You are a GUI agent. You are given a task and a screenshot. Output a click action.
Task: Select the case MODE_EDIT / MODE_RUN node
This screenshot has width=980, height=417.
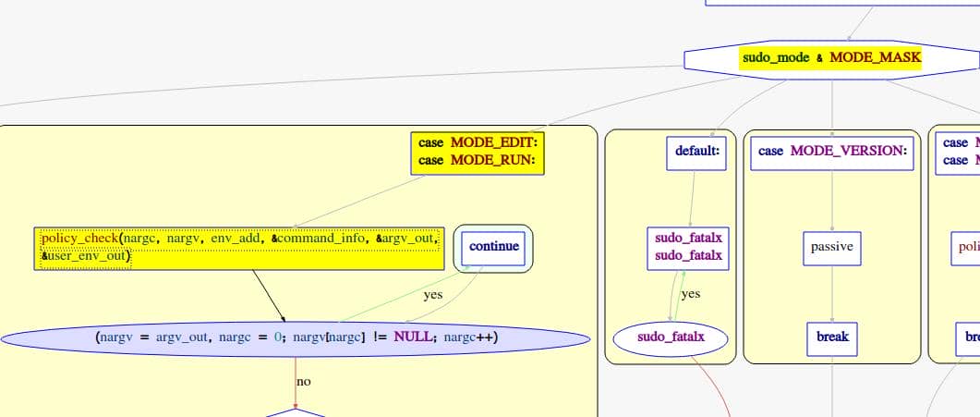click(478, 153)
